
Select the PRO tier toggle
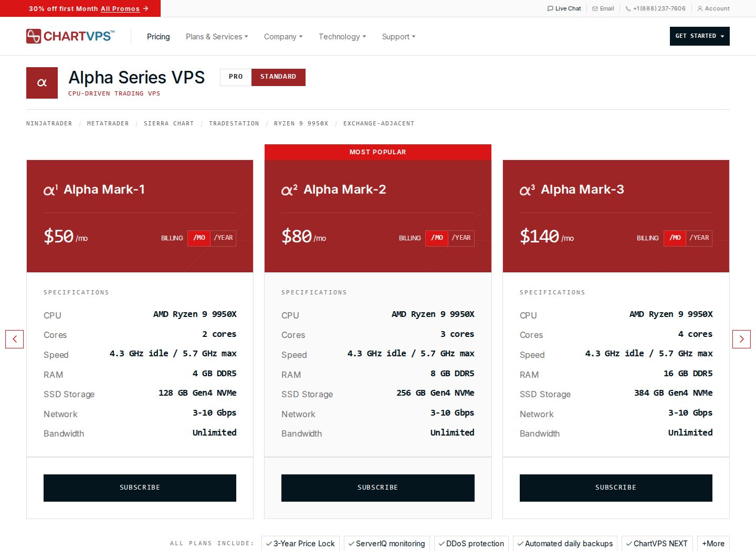coord(236,77)
